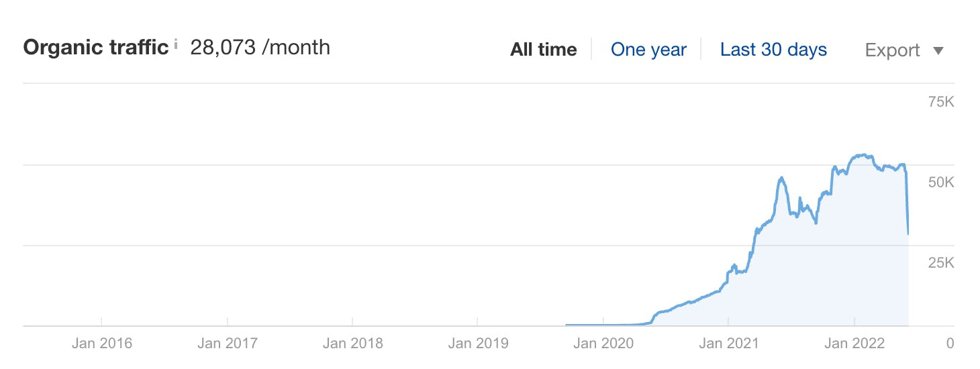Open the Export dropdown menu

pos(904,50)
